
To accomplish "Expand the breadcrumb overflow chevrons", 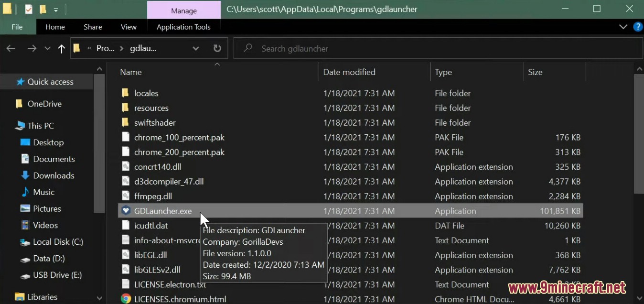I will pyautogui.click(x=89, y=48).
